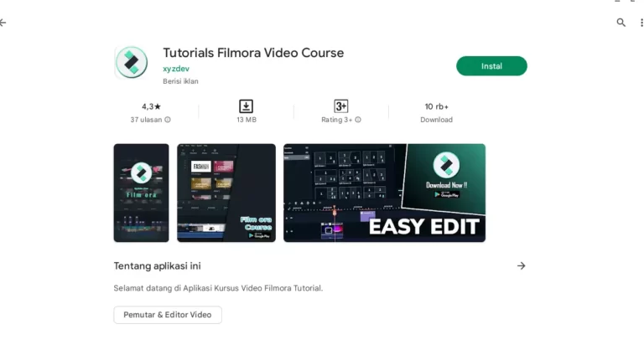Open the Filmora Course screenshot thumbnail
Screen dimensions: 644x345
tap(226, 193)
